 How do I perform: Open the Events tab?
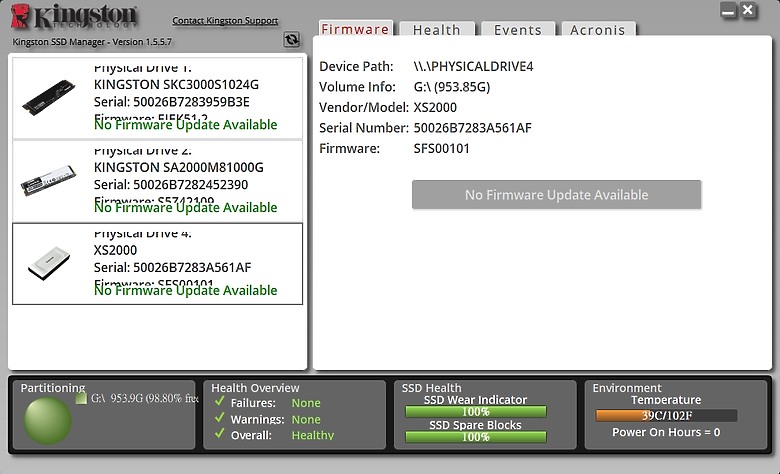[518, 29]
